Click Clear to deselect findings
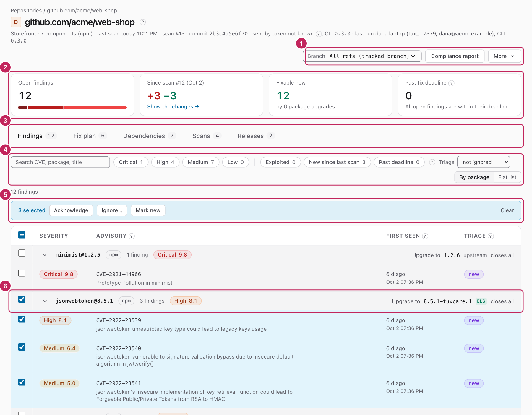The height and width of the screenshot is (415, 532). 507,210
